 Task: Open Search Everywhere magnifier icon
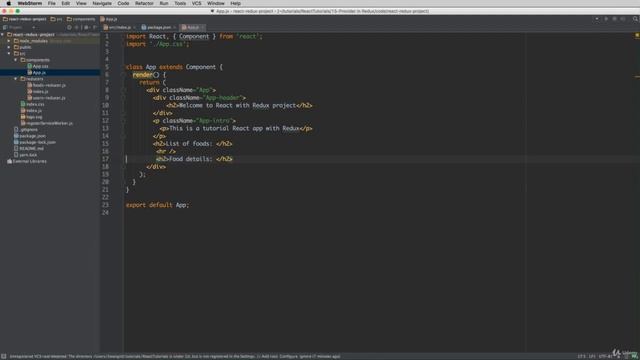(635, 19)
